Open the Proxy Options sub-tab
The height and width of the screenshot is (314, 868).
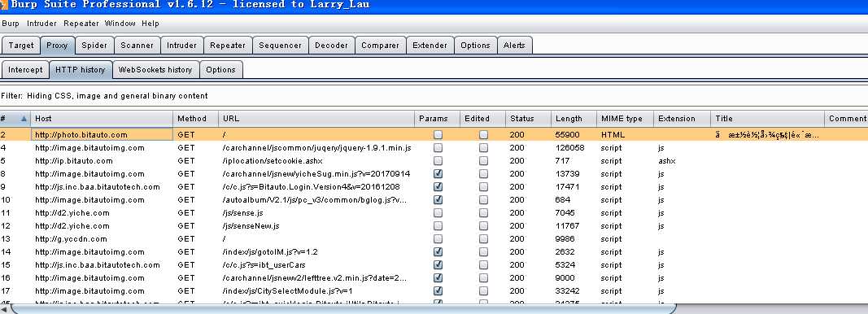point(221,70)
